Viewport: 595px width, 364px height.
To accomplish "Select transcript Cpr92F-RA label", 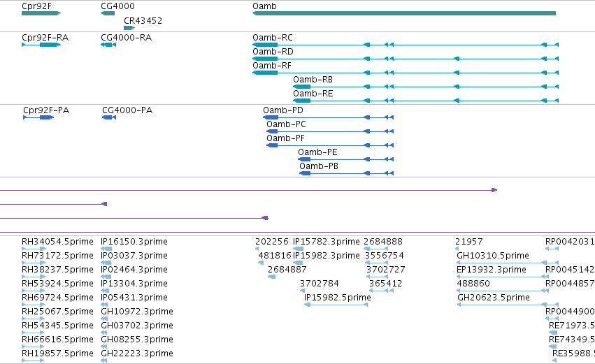I will click(45, 38).
